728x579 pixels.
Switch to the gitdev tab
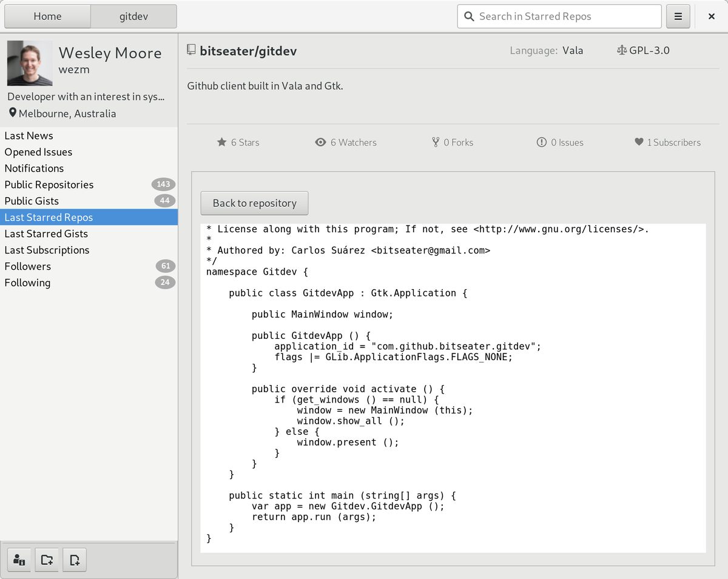(133, 16)
